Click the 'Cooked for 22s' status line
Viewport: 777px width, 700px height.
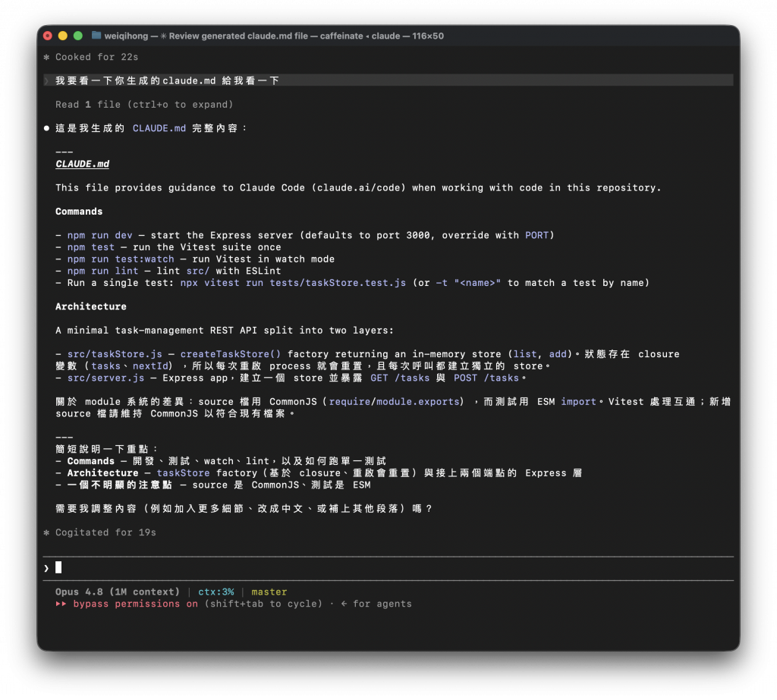click(x=96, y=57)
